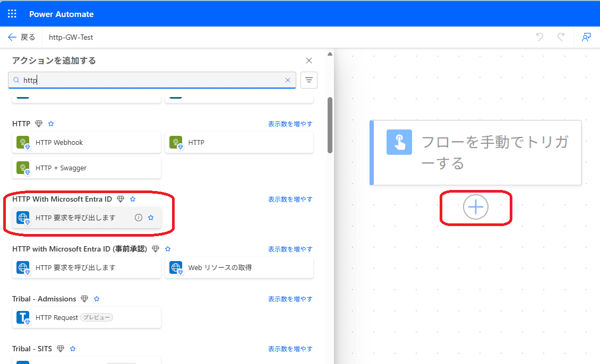Click the undo arrow icon
The height and width of the screenshot is (364, 600).
539,37
